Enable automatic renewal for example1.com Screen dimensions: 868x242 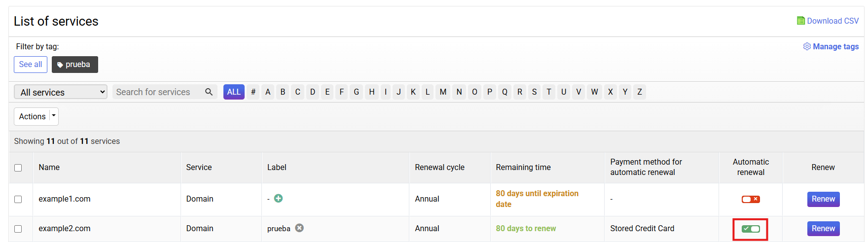pos(751,199)
